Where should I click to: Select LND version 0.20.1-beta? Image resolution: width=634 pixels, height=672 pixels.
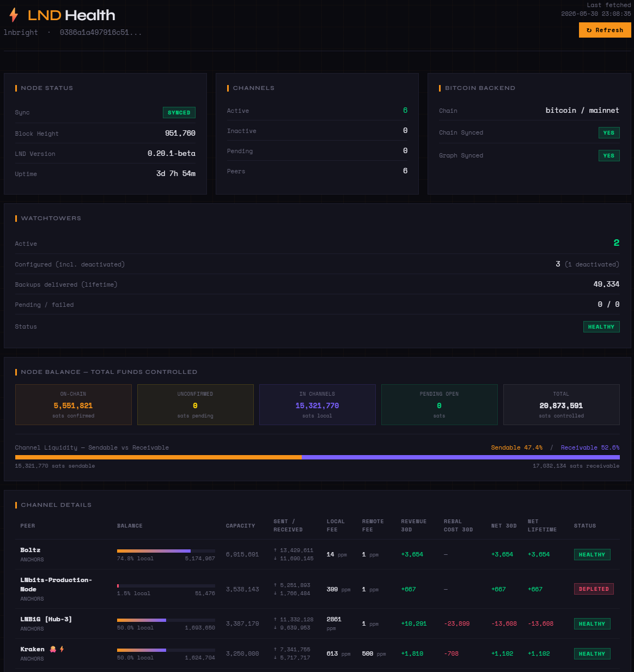[171, 153]
